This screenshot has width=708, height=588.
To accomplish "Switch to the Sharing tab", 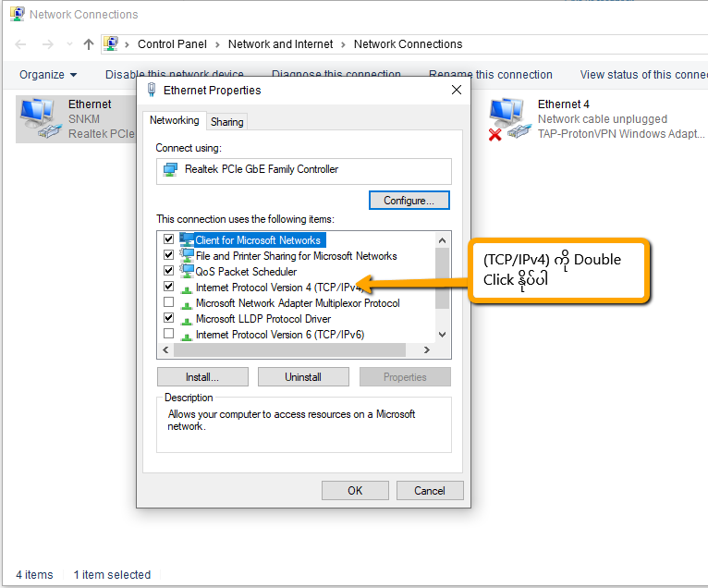I will [x=227, y=122].
